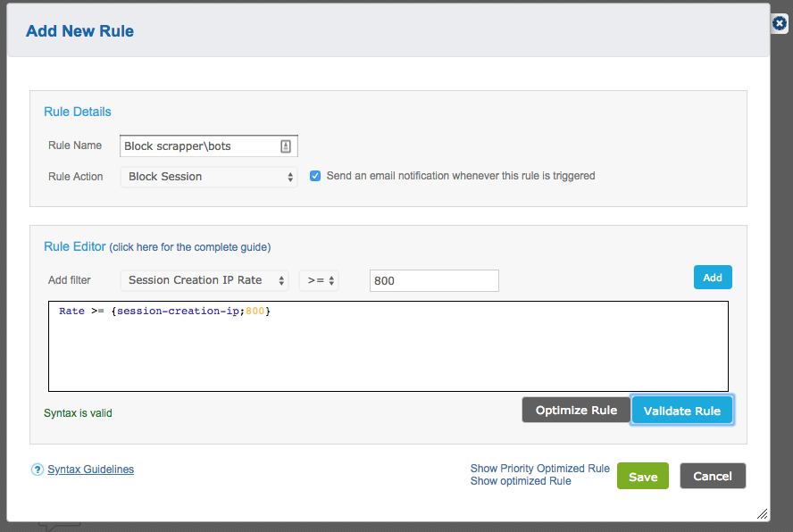Click inside the rule expression editor
Screen dimensions: 793x532
[388, 346]
